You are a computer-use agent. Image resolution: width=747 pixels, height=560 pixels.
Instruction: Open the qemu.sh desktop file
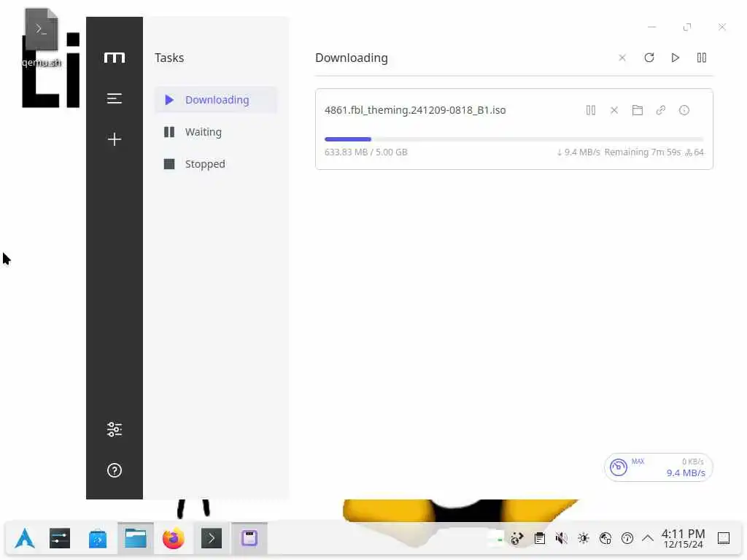(42, 38)
